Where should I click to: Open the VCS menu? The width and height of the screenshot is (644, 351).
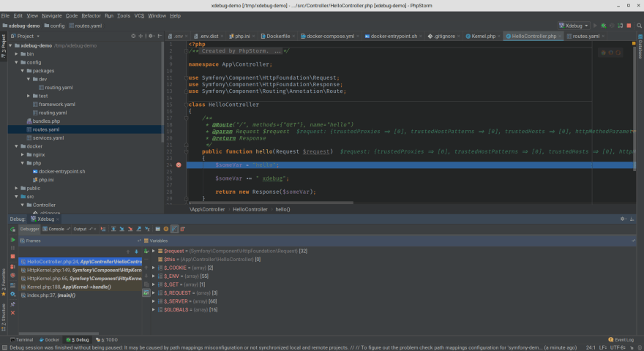click(x=139, y=15)
